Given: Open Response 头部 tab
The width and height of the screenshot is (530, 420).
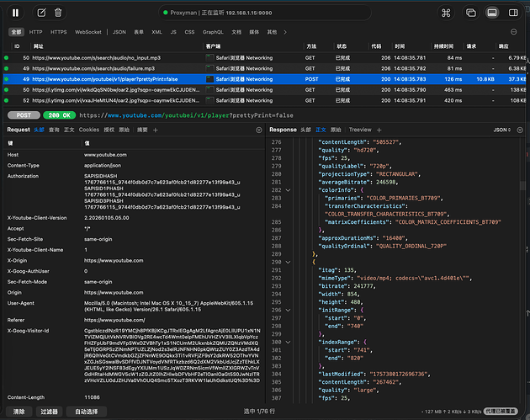Looking at the screenshot, I should coord(305,130).
